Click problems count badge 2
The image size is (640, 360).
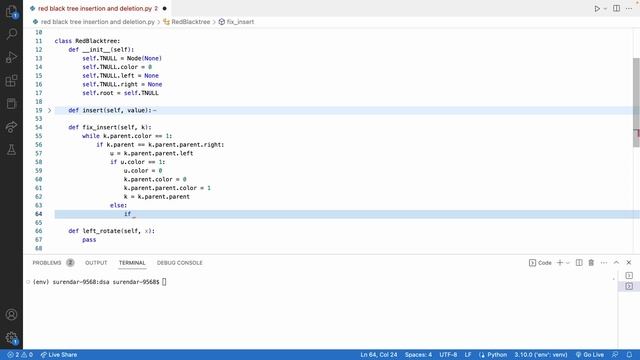coord(70,263)
